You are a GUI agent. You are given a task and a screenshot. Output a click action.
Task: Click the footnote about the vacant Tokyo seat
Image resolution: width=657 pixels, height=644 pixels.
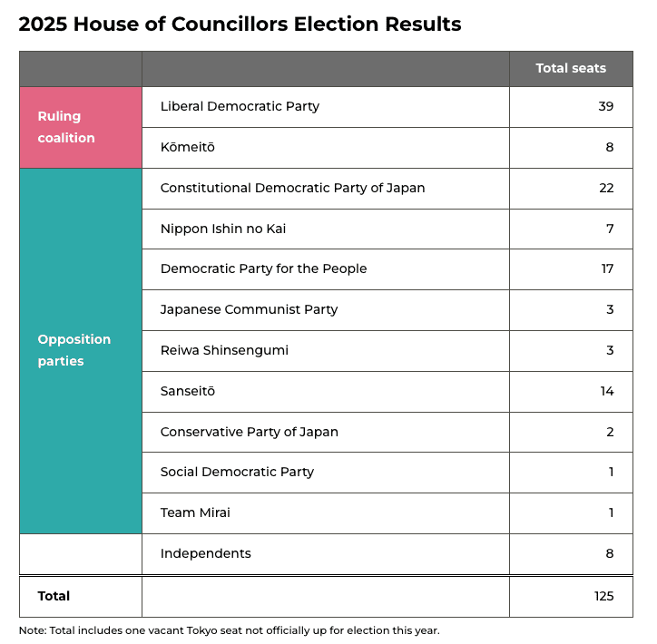[229, 630]
